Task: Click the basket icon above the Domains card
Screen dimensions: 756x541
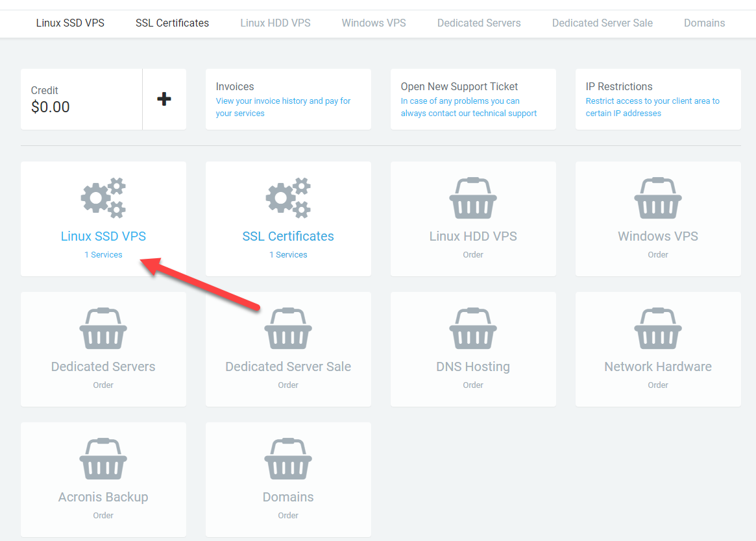Action: pyautogui.click(x=288, y=459)
